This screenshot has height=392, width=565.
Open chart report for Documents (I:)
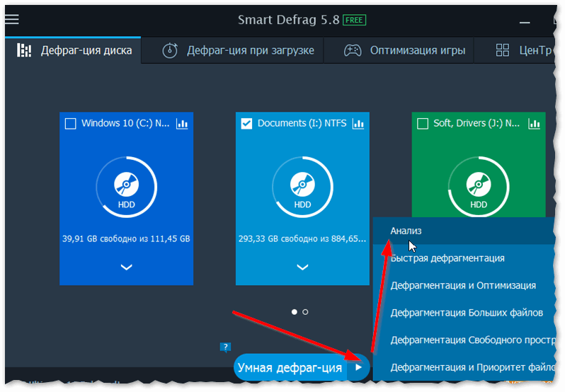click(x=358, y=124)
